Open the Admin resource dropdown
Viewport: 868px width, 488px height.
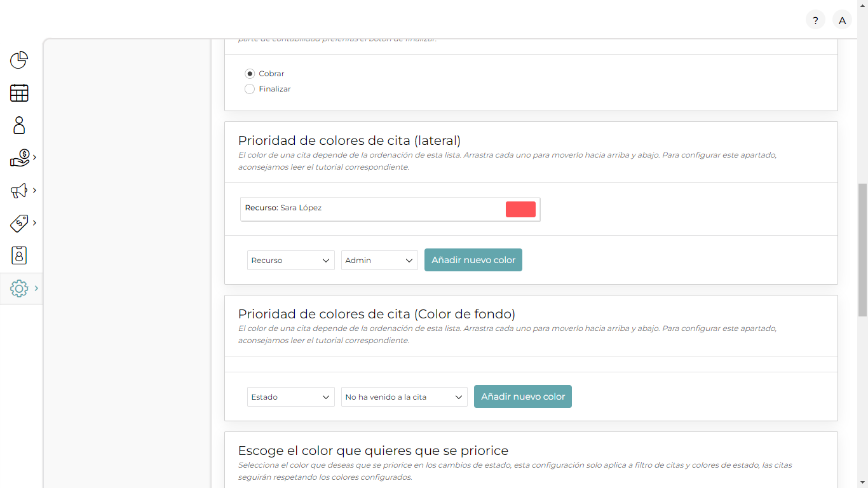coord(379,260)
